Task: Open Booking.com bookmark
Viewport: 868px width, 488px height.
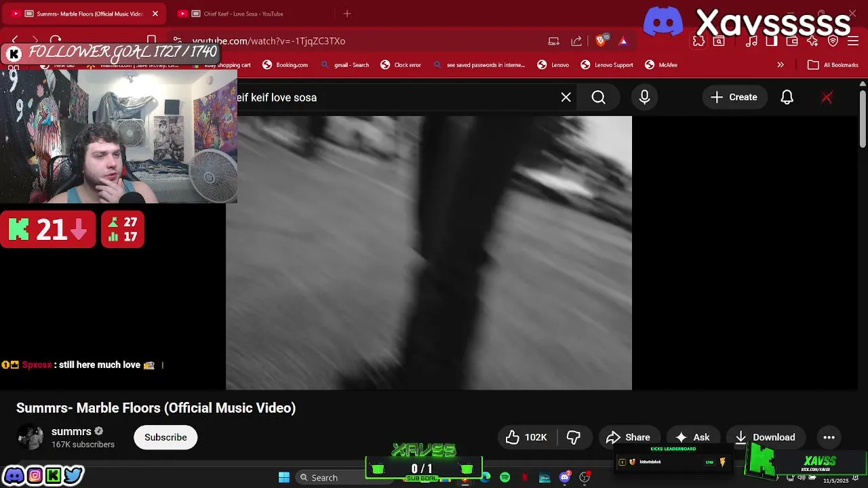Action: [285, 65]
